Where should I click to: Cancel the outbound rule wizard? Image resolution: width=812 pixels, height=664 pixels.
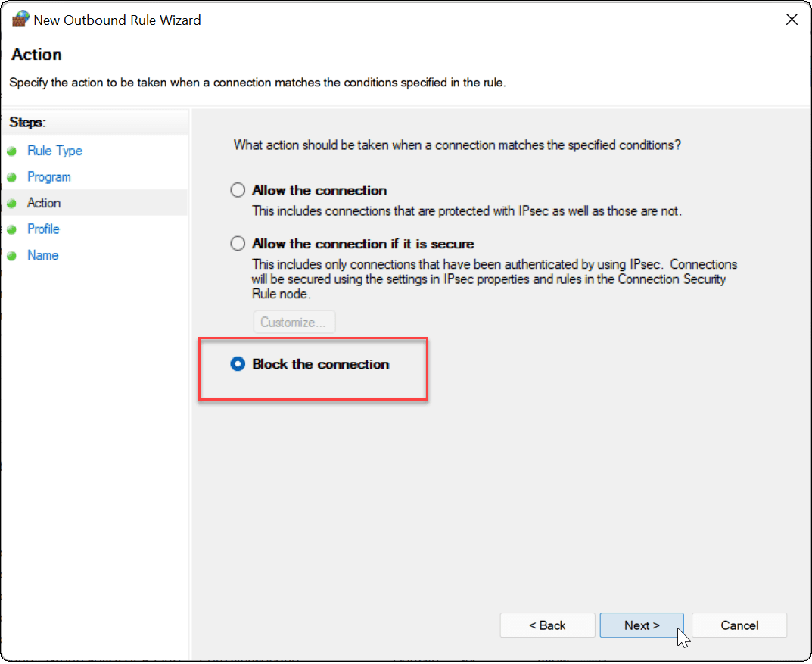[x=739, y=625]
